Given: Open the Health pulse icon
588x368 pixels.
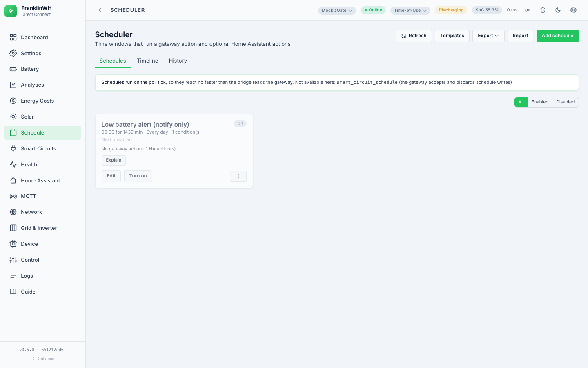Looking at the screenshot, I should [13, 165].
